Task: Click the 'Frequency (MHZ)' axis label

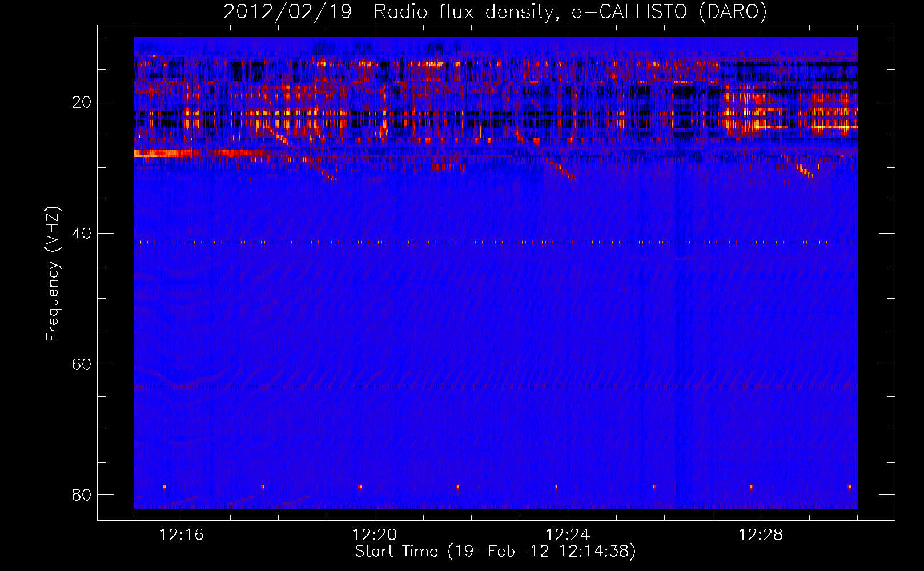Action: point(52,274)
